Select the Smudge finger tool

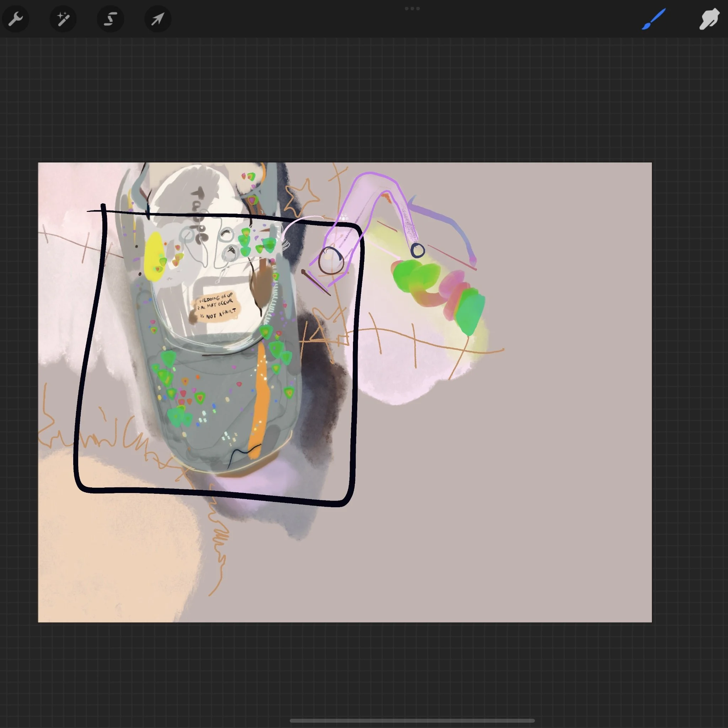point(709,19)
